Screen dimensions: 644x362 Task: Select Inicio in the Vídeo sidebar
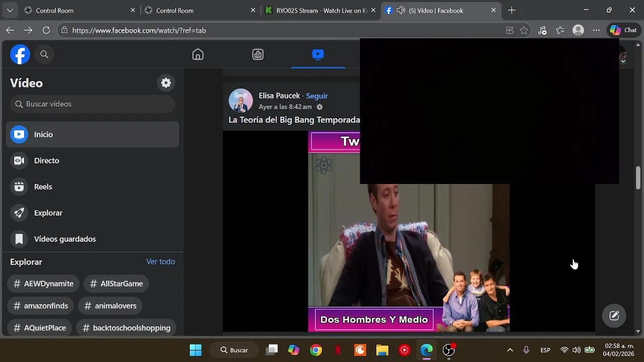point(93,134)
